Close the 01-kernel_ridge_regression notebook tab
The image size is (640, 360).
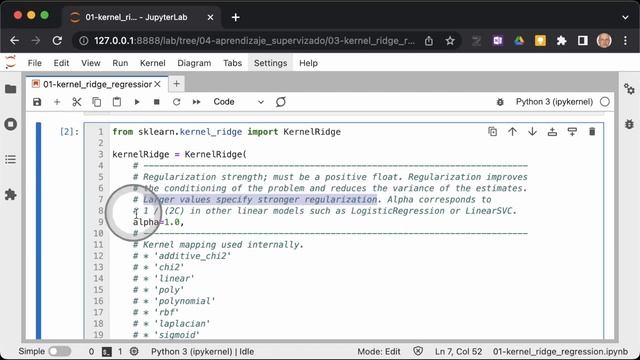click(x=158, y=84)
